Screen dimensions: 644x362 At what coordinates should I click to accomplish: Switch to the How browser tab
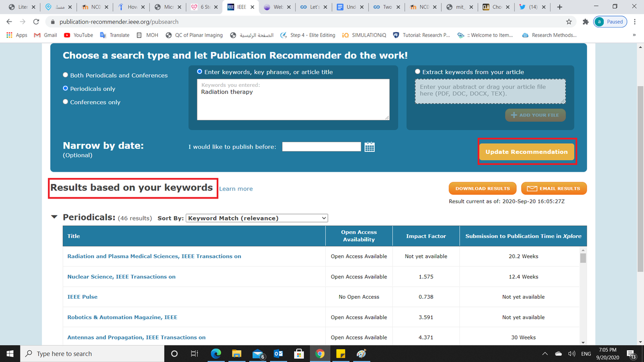[131, 8]
